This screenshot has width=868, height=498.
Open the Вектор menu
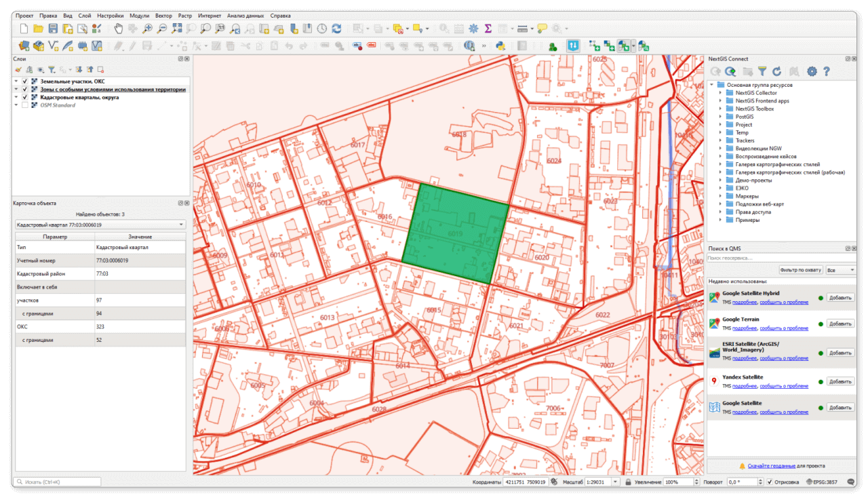point(163,15)
